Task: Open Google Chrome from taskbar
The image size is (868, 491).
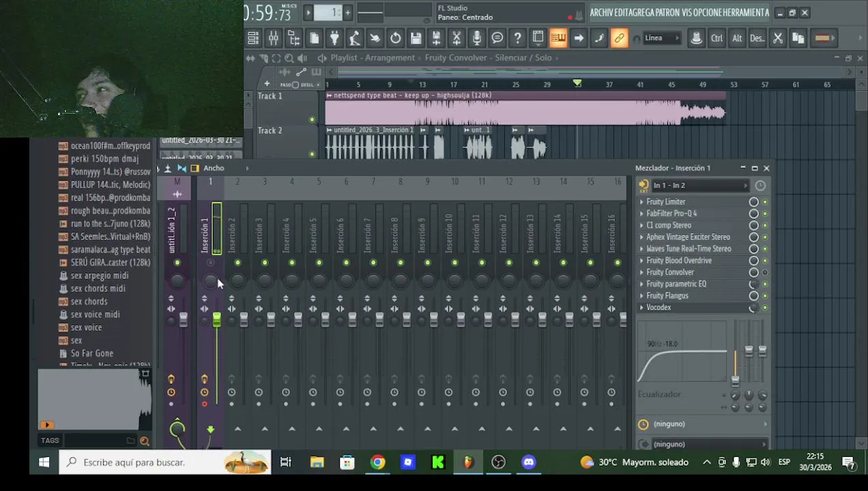Action: (x=377, y=462)
